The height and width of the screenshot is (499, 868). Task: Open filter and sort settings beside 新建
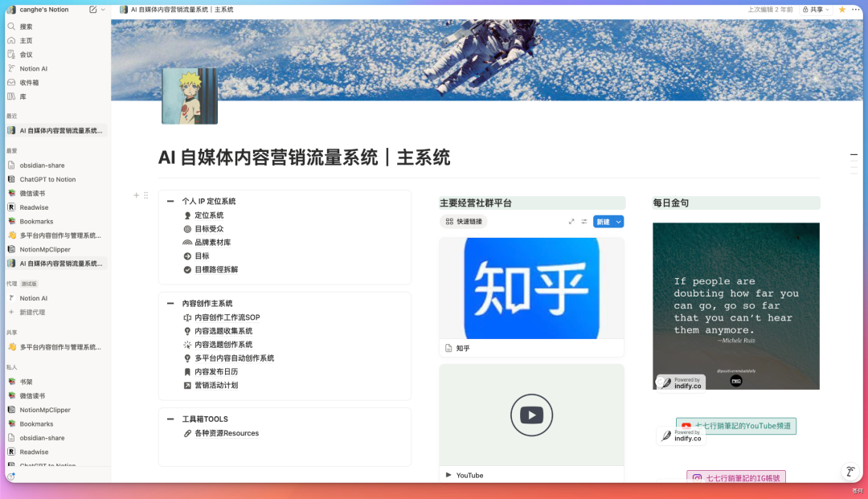(585, 221)
